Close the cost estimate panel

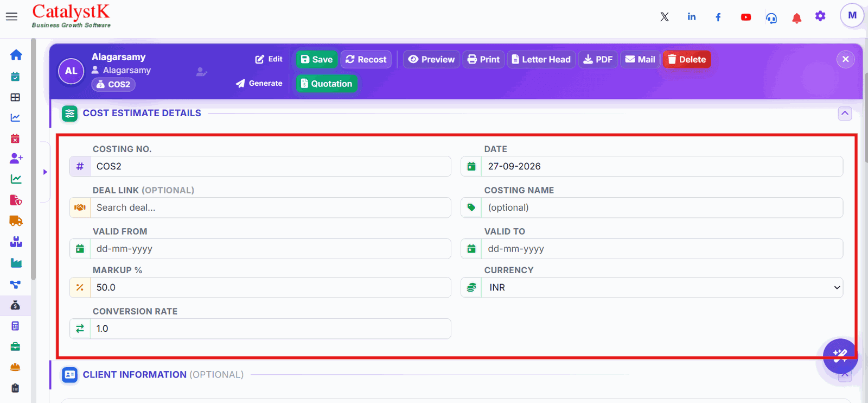click(x=846, y=59)
